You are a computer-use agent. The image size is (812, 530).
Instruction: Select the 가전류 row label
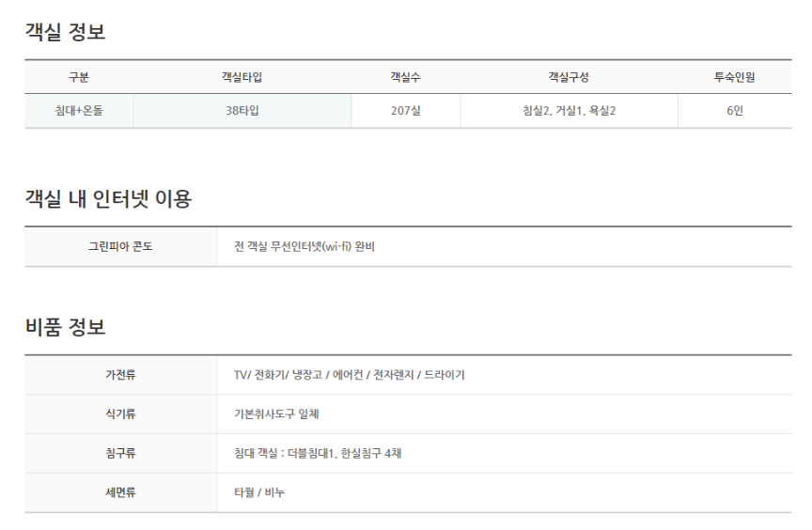tap(120, 375)
